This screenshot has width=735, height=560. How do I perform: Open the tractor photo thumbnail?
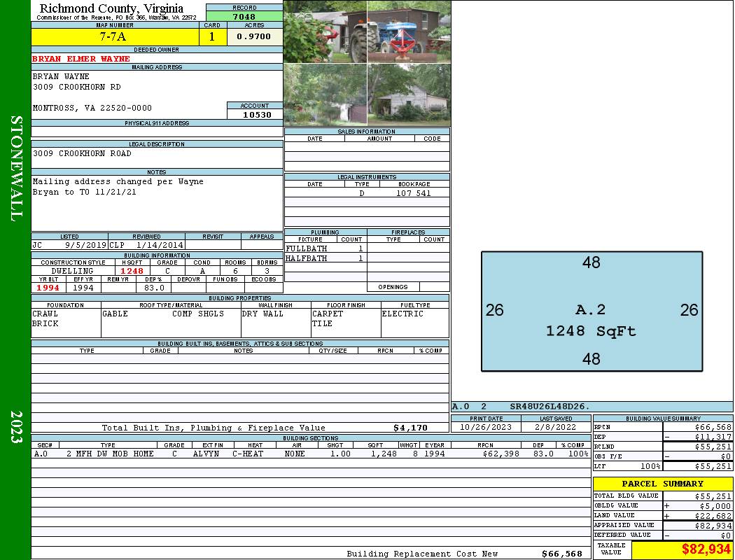409,32
